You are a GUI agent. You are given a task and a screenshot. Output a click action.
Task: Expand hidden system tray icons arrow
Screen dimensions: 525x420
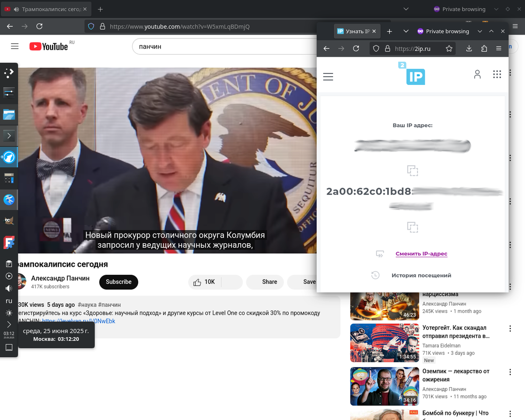9,325
